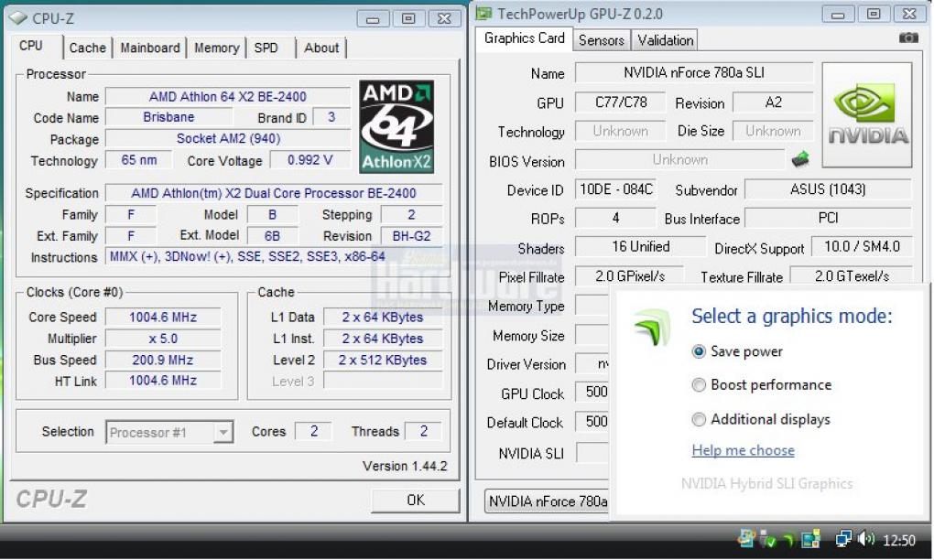Click the Core Voltage value 0.992 V
This screenshot has width=934, height=560.
point(310,160)
